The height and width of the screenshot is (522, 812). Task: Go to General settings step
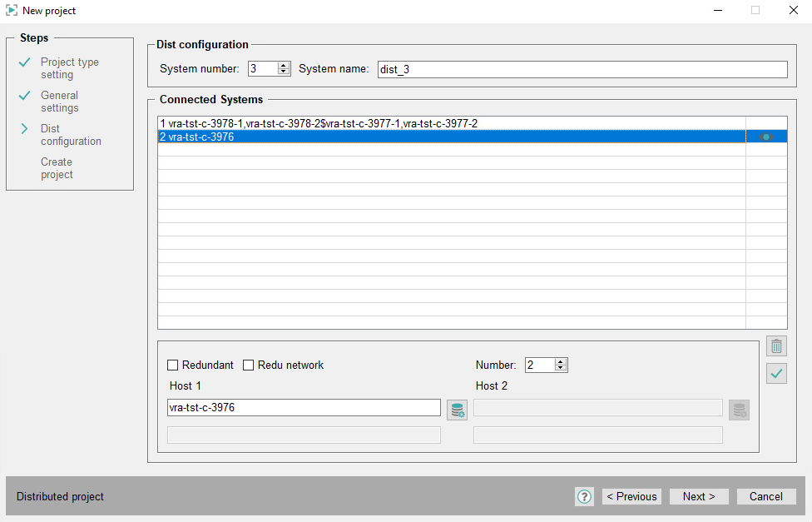point(59,102)
